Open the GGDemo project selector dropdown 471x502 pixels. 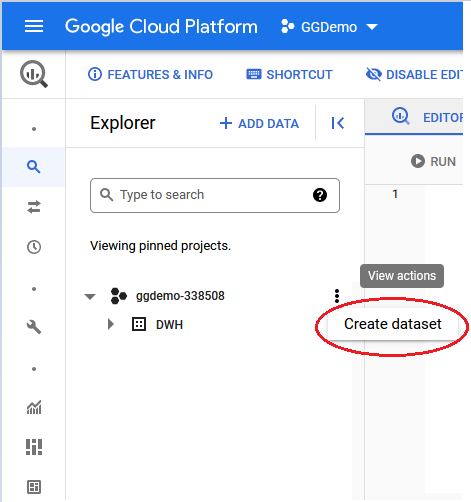click(329, 27)
